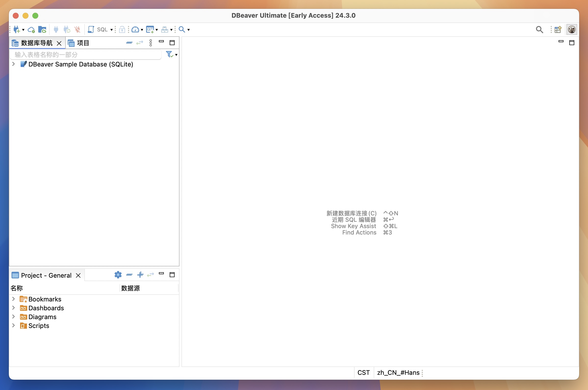The image size is (588, 390).
Task: Collapse all in database navigator
Action: pos(129,43)
